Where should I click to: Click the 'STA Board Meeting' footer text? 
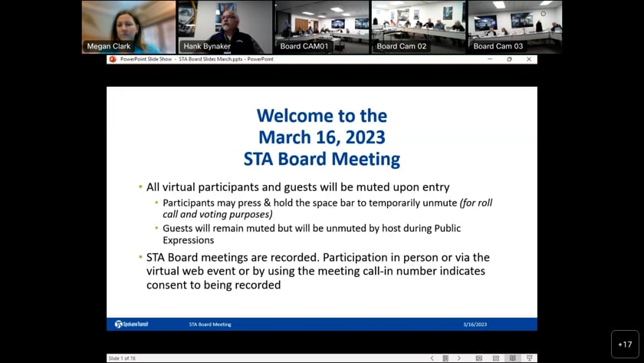coord(210,325)
